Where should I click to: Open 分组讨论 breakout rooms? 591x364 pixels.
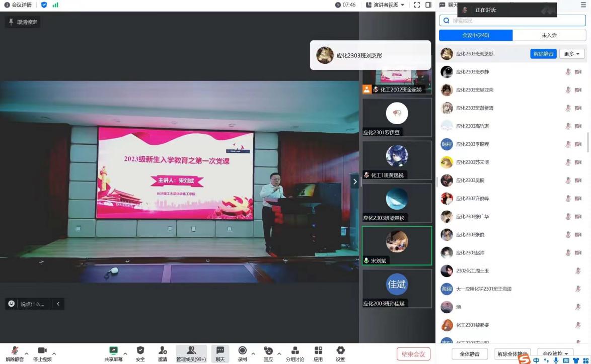point(295,351)
